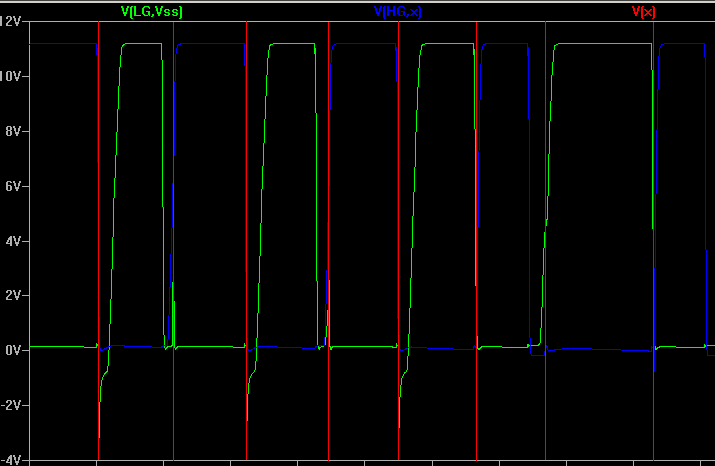The image size is (715, 466).
Task: Click the green V(LG,Vss) trace label
Action: pyautogui.click(x=152, y=12)
